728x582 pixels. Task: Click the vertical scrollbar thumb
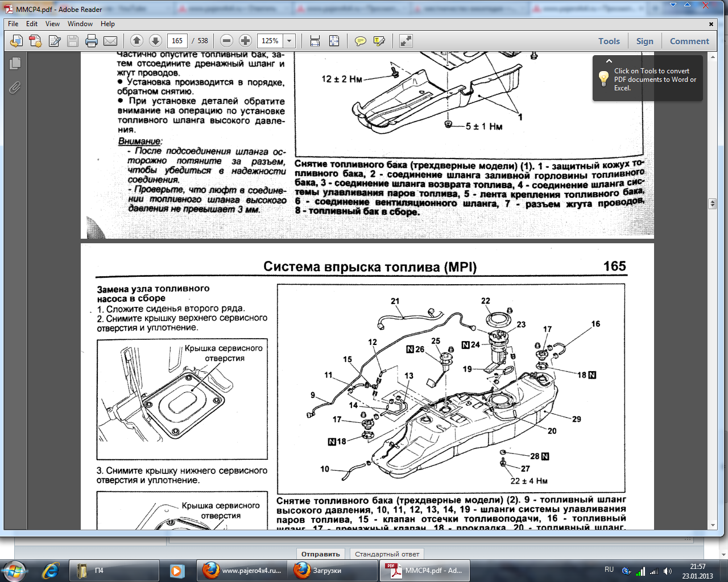[712, 203]
